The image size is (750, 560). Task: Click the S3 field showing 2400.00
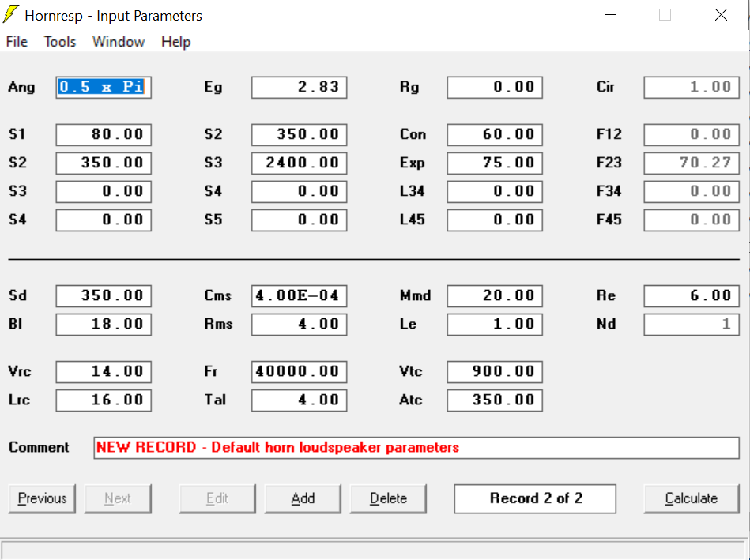300,163
